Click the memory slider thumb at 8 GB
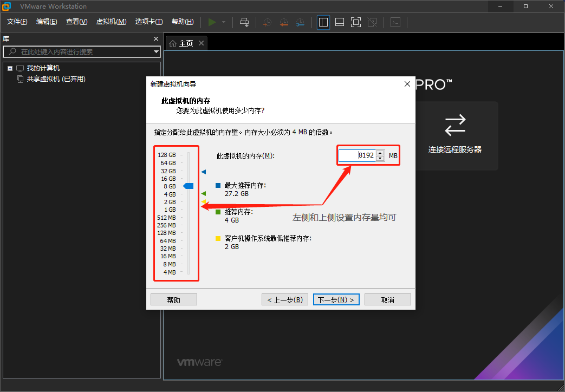Viewport: 565px width, 392px height. tap(189, 186)
